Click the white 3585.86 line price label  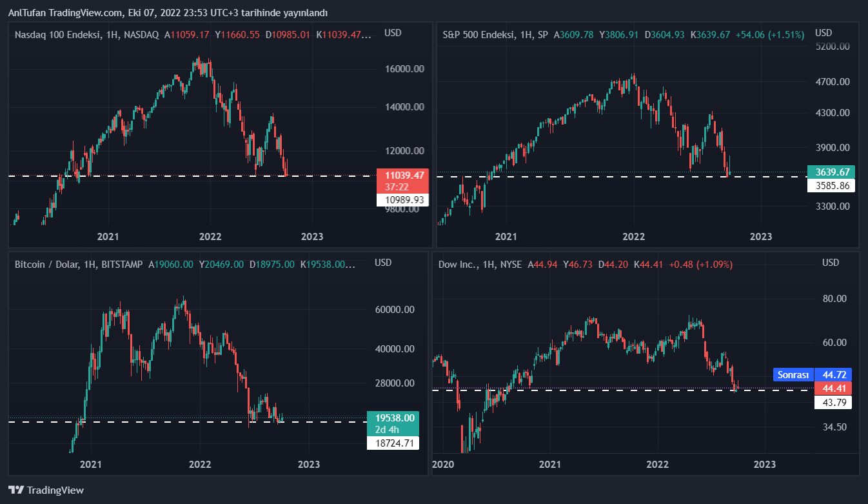tap(831, 185)
